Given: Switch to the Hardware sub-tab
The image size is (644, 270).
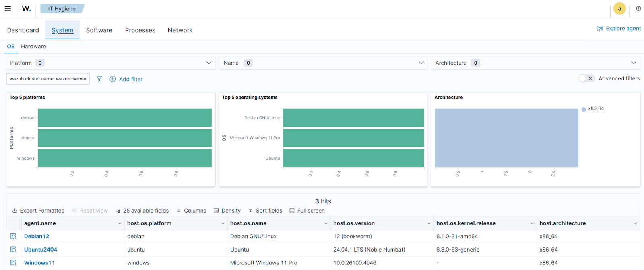Looking at the screenshot, I should (x=33, y=47).
